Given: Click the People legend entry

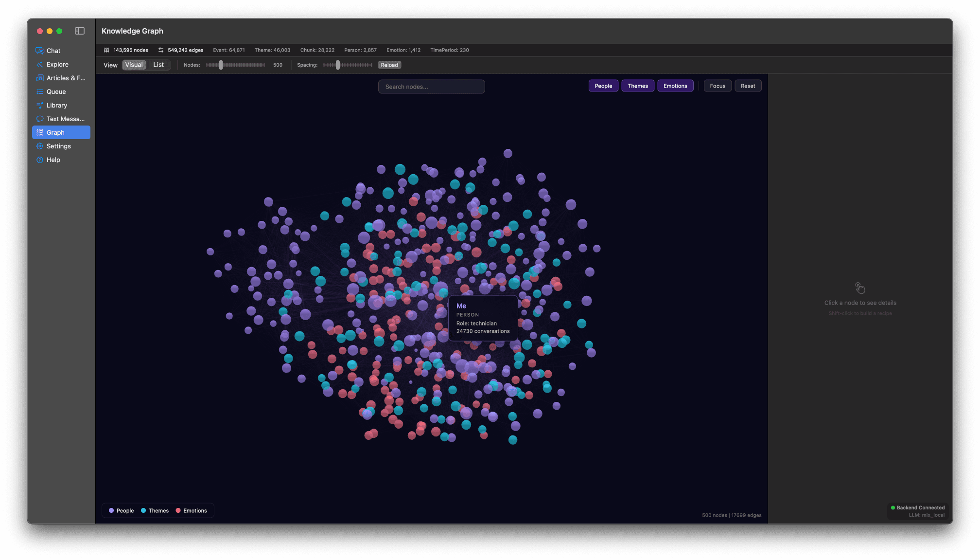Looking at the screenshot, I should 122,510.
